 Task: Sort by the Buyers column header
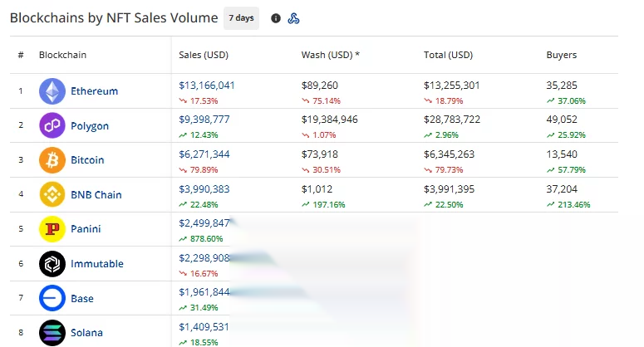click(562, 55)
